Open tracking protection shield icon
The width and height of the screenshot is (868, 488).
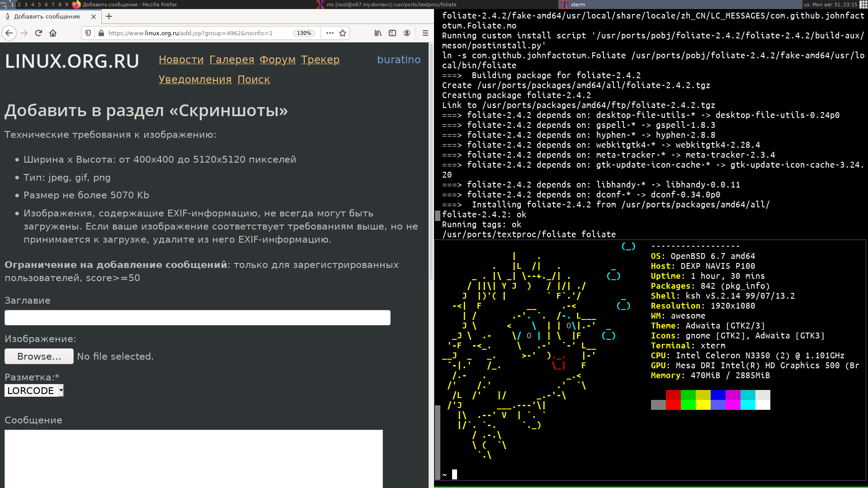coord(88,33)
